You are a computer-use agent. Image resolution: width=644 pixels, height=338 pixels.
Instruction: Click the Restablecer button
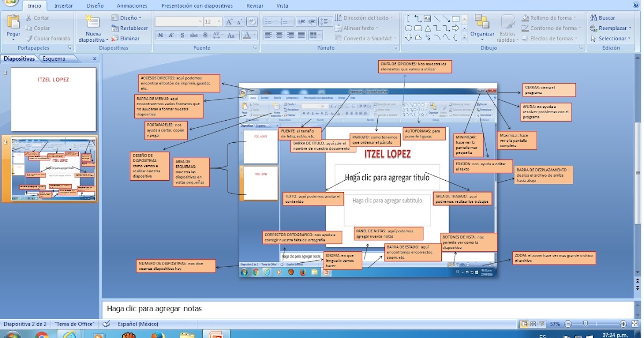[130, 28]
